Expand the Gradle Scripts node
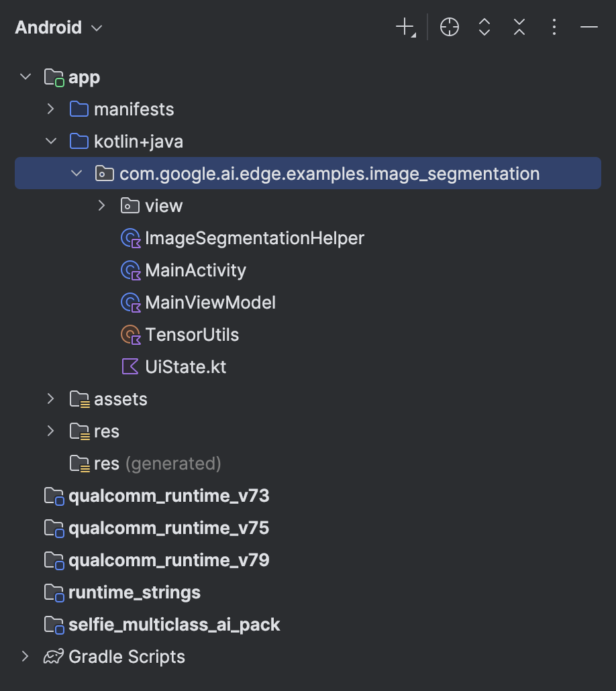 click(25, 657)
